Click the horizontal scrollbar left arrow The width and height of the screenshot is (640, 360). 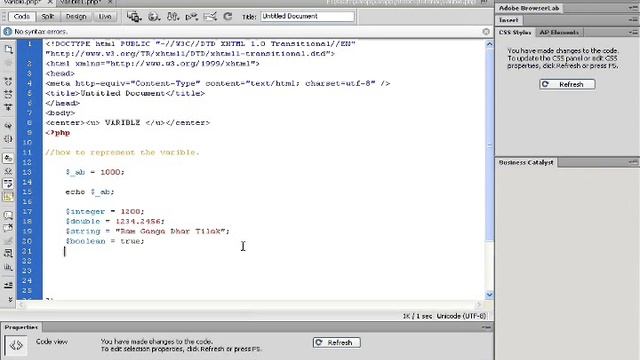[21, 304]
